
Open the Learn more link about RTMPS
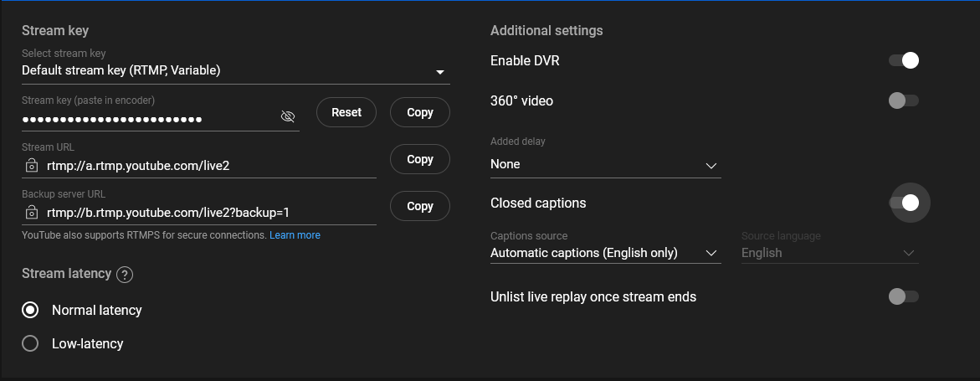[x=295, y=235]
